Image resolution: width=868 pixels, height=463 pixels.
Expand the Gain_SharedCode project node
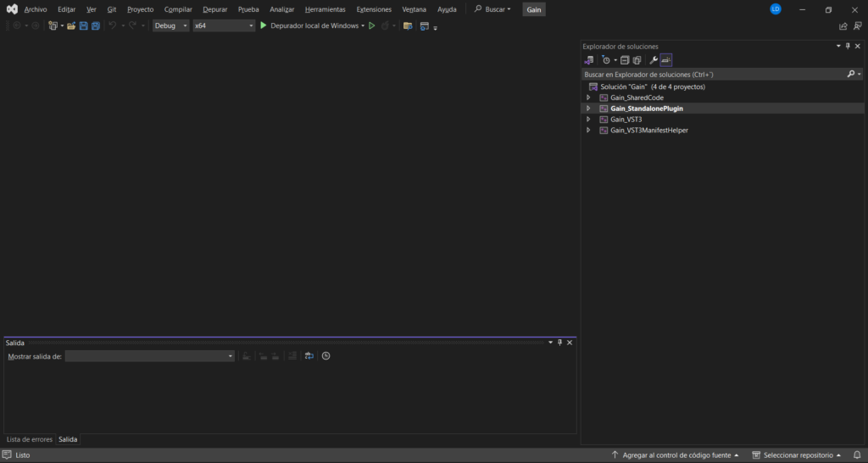point(588,98)
